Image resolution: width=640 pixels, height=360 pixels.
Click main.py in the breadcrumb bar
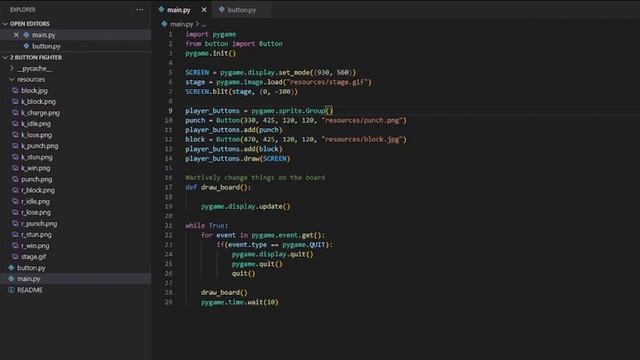(182, 24)
